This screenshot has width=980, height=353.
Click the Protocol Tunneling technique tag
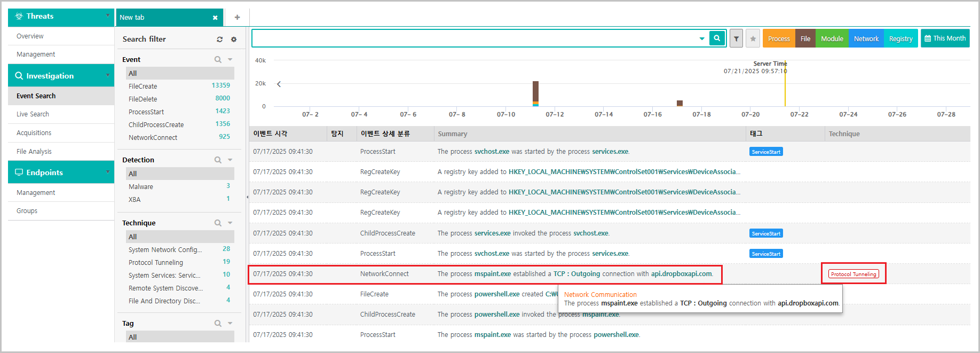(x=853, y=274)
